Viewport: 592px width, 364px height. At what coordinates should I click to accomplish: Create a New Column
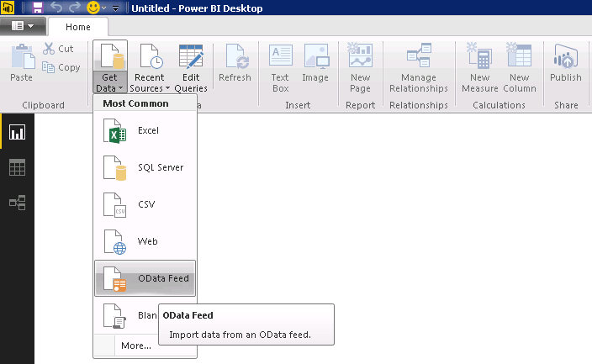[520, 67]
